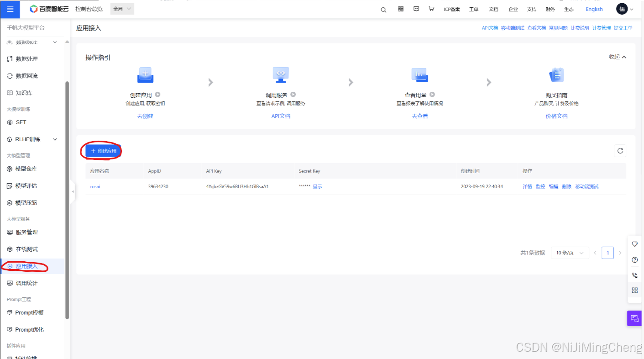Click the user avatar in header
This screenshot has height=359, width=644.
tap(622, 9)
